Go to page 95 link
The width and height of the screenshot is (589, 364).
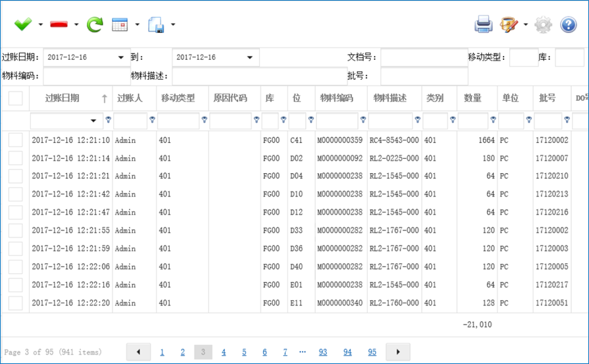point(372,352)
